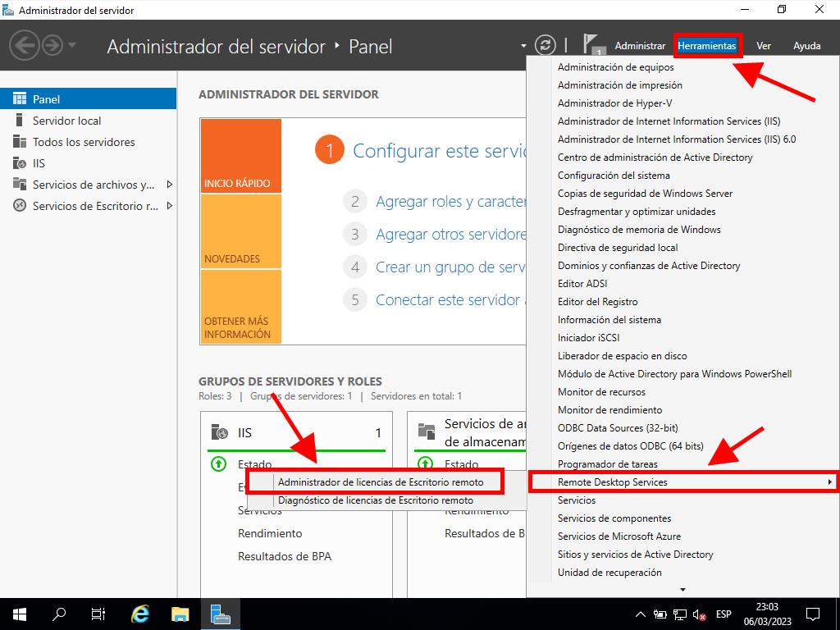The image size is (840, 630).
Task: Choose Diagnóstico de licencias de Escritorio remoto
Action: pos(376,500)
